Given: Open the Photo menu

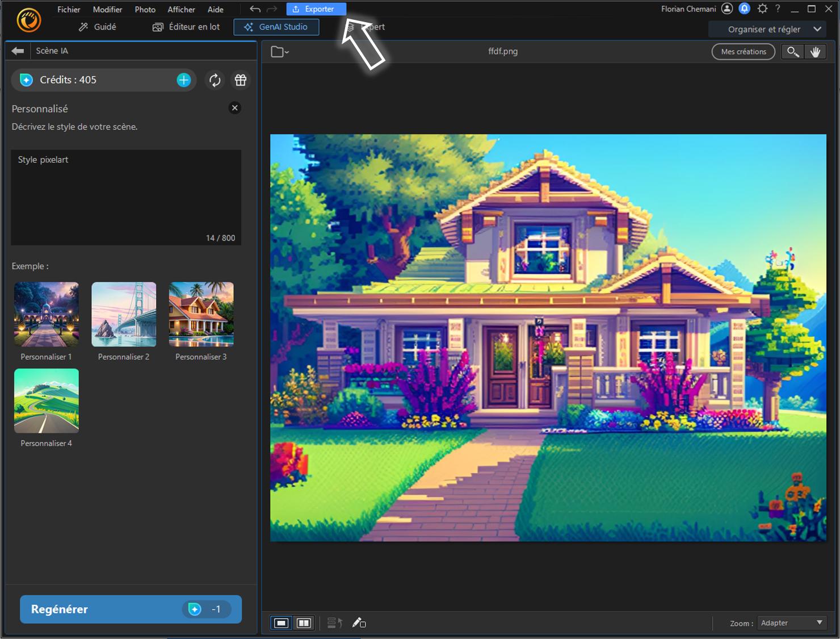Looking at the screenshot, I should pos(145,9).
